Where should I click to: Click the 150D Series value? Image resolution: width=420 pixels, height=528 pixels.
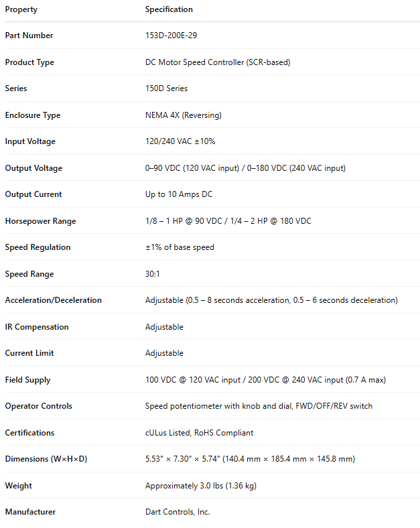point(166,88)
